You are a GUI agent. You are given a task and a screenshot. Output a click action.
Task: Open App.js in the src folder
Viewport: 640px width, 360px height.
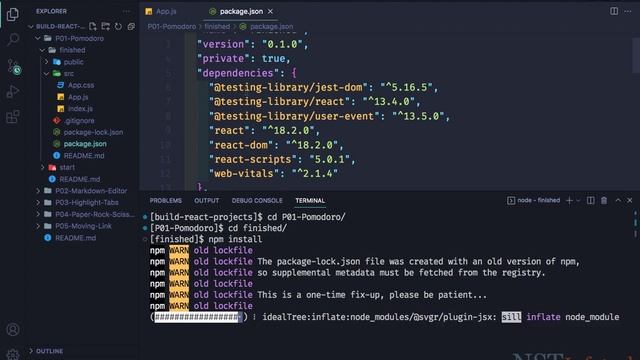click(78, 97)
